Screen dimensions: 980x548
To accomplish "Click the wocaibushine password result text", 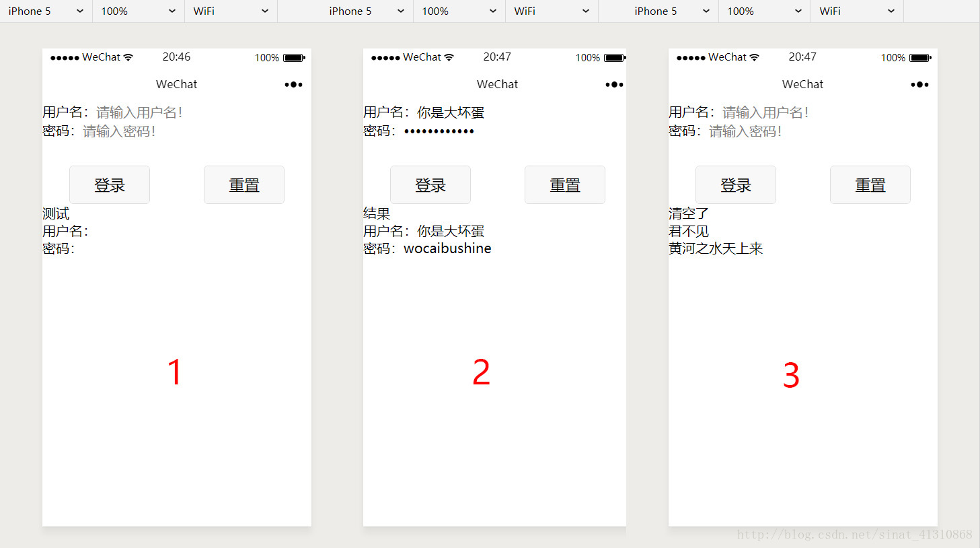I will [x=447, y=248].
